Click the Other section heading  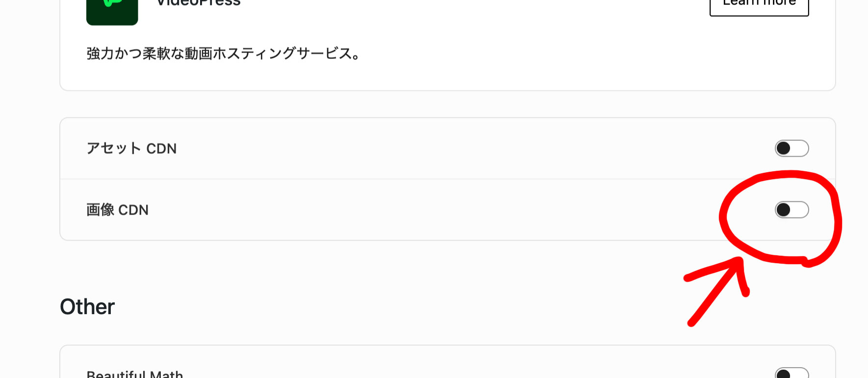pos(87,307)
